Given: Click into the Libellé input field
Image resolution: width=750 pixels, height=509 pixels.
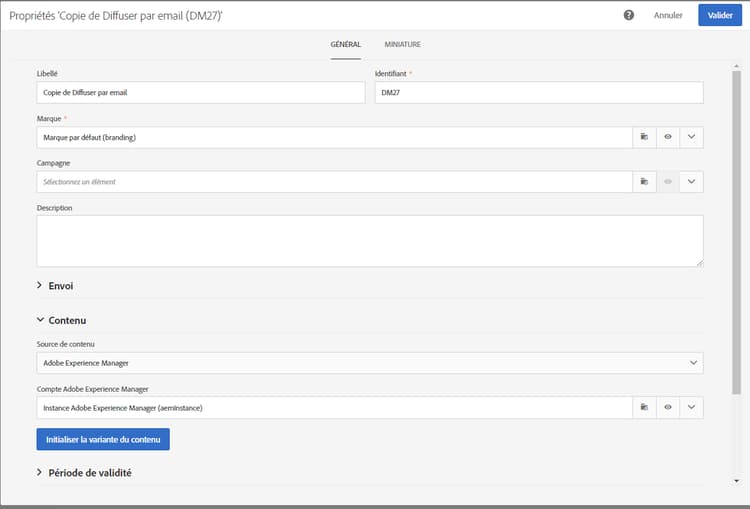Looking at the screenshot, I should pyautogui.click(x=201, y=92).
